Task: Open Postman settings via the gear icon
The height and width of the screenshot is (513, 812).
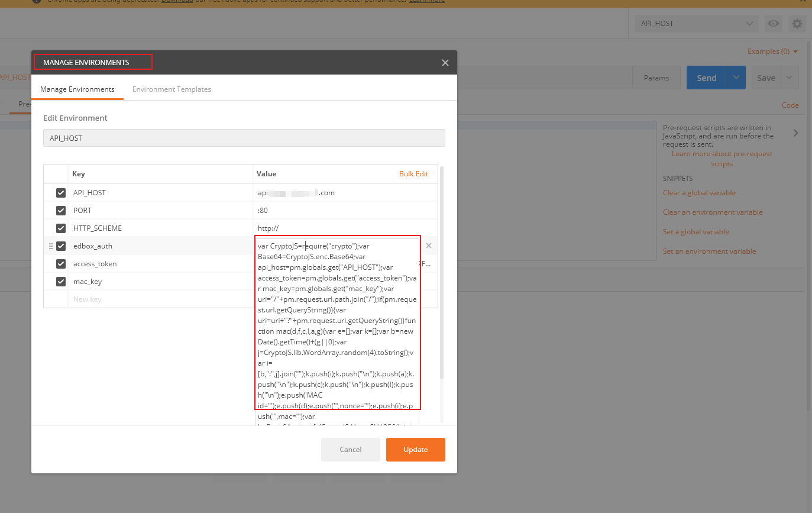Action: click(x=797, y=24)
